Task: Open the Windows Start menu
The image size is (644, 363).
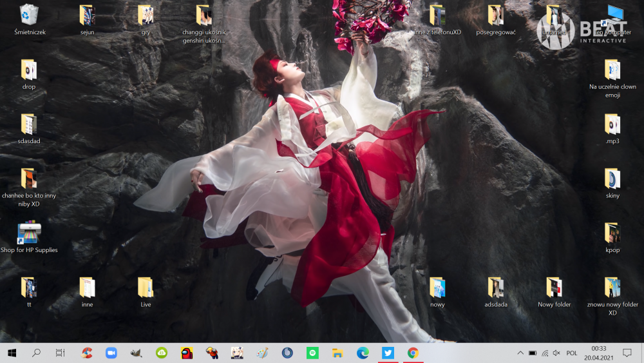Action: 12,353
